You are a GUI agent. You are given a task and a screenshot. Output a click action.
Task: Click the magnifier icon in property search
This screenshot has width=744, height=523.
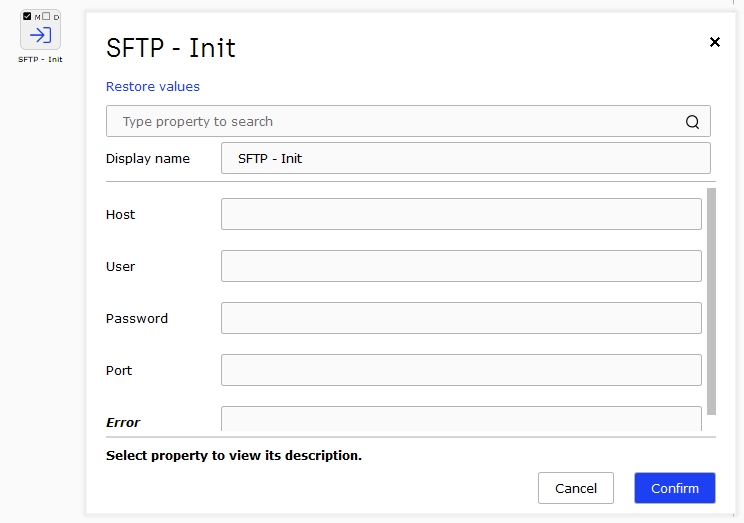point(692,122)
